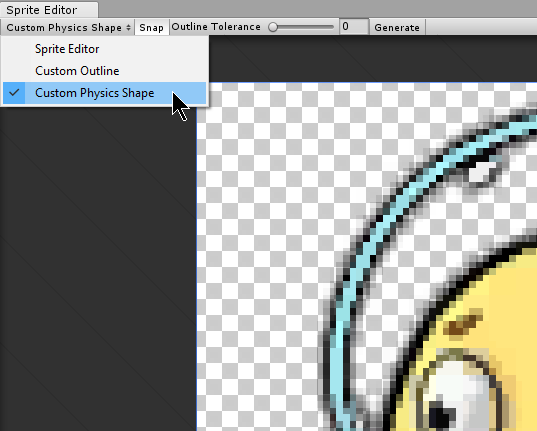Click the Generate button

point(397,27)
